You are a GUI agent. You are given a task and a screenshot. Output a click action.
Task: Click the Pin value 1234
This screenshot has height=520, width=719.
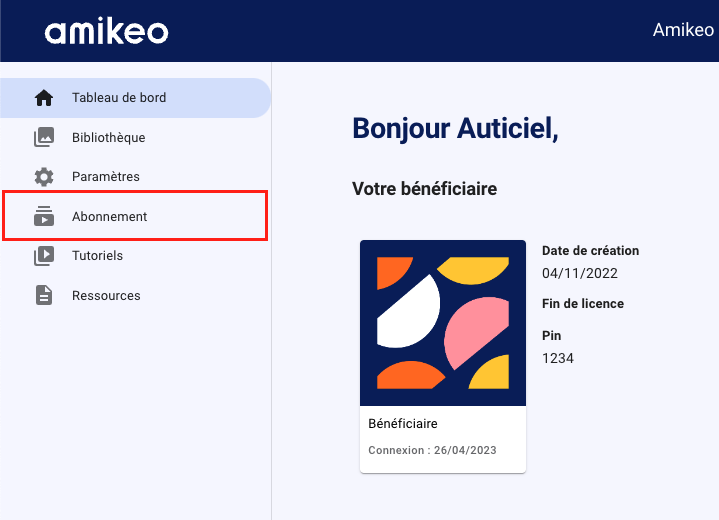click(558, 358)
